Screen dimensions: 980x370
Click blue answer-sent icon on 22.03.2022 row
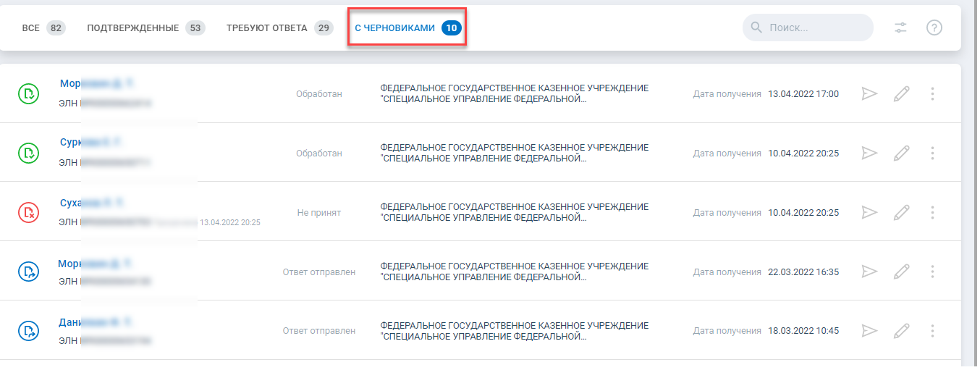[28, 272]
